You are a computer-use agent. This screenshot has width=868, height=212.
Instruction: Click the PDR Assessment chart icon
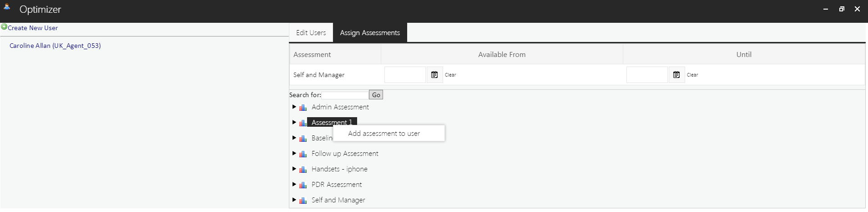[303, 185]
